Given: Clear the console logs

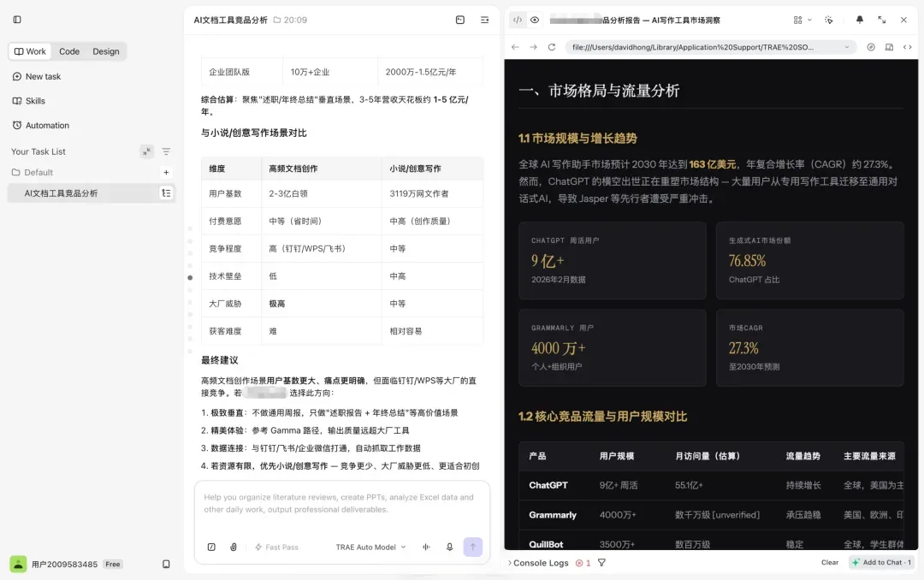Looking at the screenshot, I should pos(830,562).
